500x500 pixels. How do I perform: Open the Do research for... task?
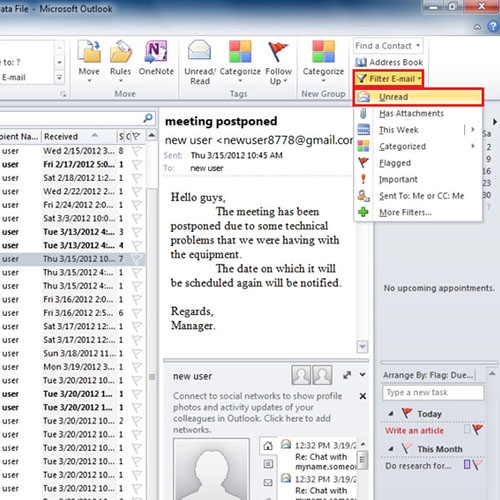[x=418, y=466]
